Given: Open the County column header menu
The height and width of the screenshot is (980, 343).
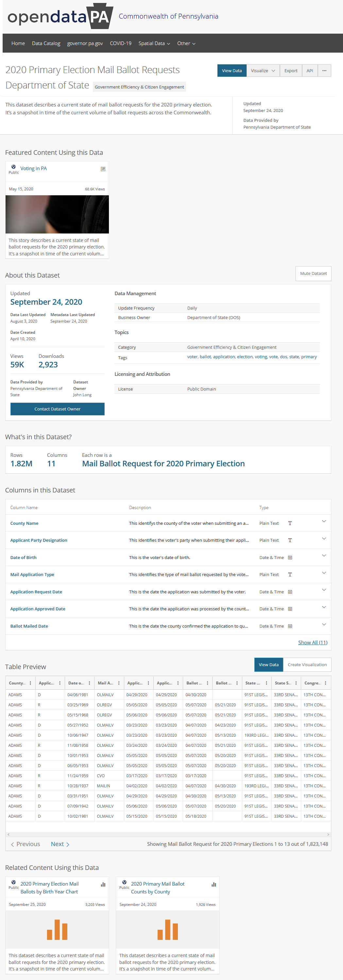Looking at the screenshot, I should coord(30,683).
